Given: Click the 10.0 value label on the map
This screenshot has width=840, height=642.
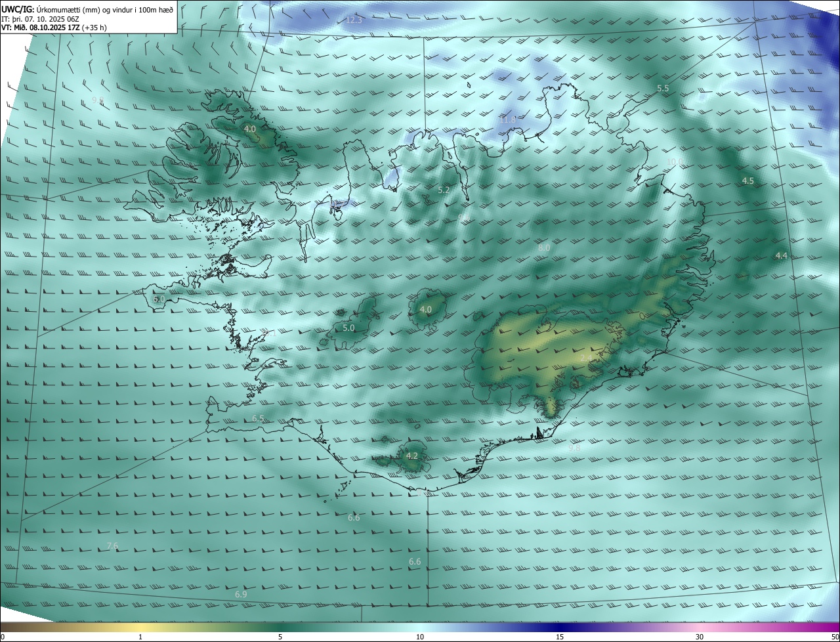Looking at the screenshot, I should click(675, 162).
